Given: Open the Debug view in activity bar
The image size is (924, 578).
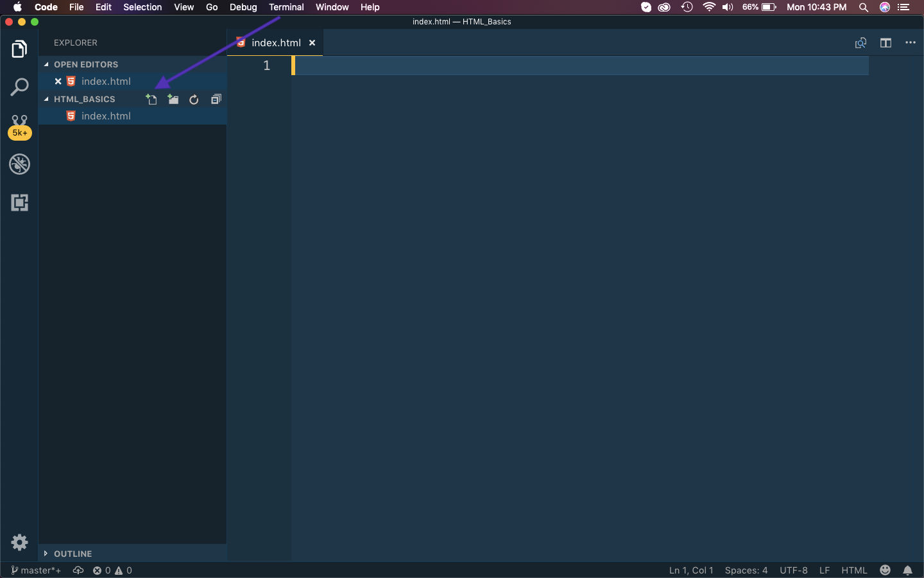Looking at the screenshot, I should [x=19, y=164].
